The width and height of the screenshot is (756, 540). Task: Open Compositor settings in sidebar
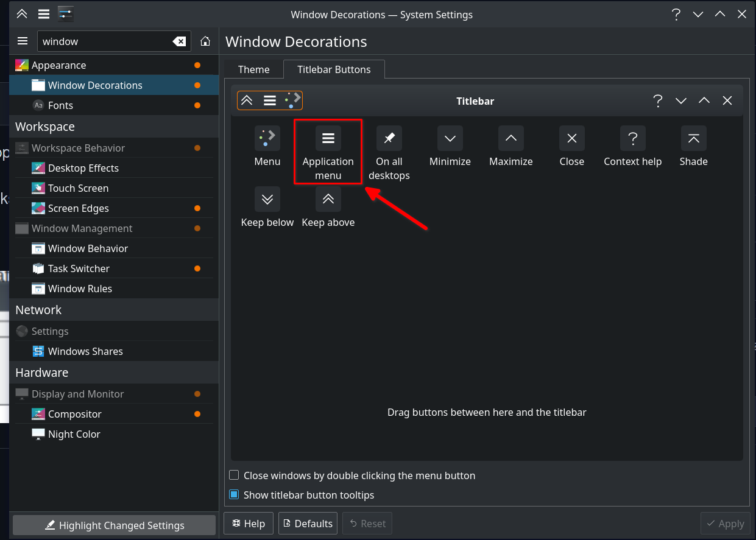(x=114, y=414)
